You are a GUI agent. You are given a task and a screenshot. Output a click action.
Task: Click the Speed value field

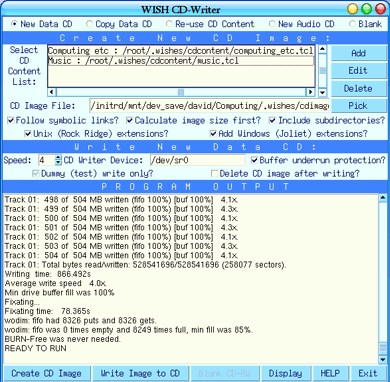46,160
